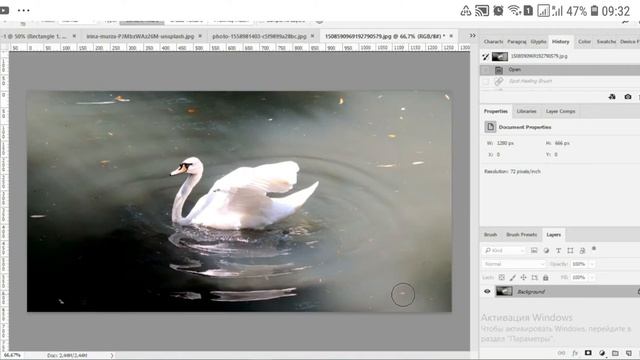Switch to the Layer Comps tab

[x=560, y=111]
